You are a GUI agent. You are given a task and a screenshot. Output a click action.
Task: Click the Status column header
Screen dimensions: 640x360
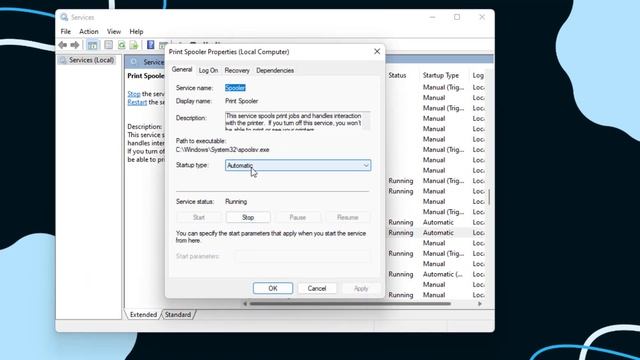(397, 75)
